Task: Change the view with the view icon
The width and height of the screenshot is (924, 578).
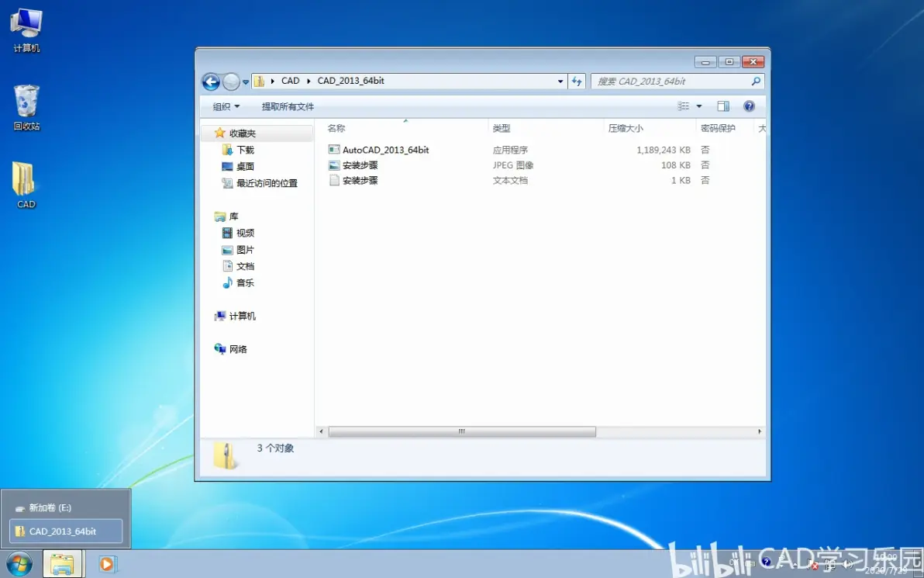Action: [x=684, y=106]
